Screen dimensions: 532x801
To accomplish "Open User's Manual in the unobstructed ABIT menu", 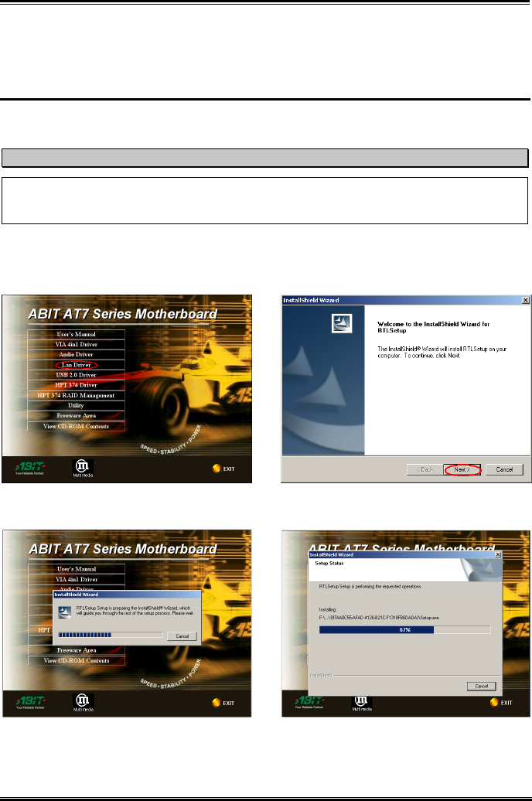I will (x=76, y=334).
